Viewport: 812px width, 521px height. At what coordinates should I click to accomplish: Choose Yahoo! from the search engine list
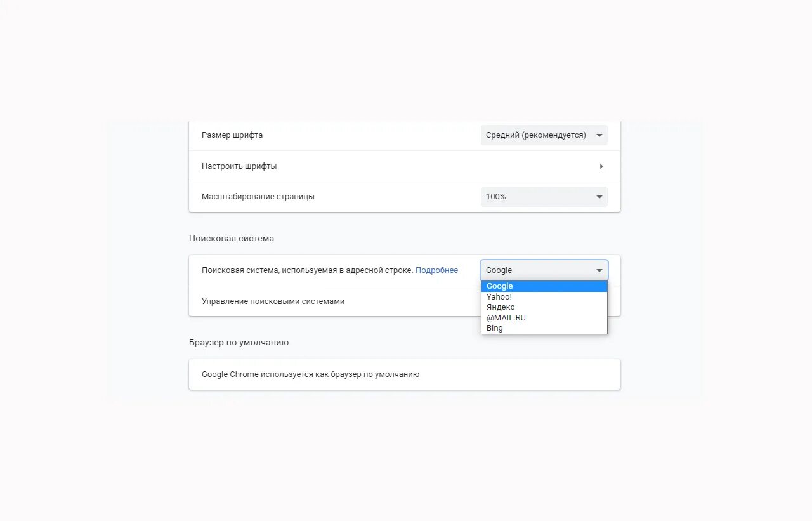tap(544, 296)
